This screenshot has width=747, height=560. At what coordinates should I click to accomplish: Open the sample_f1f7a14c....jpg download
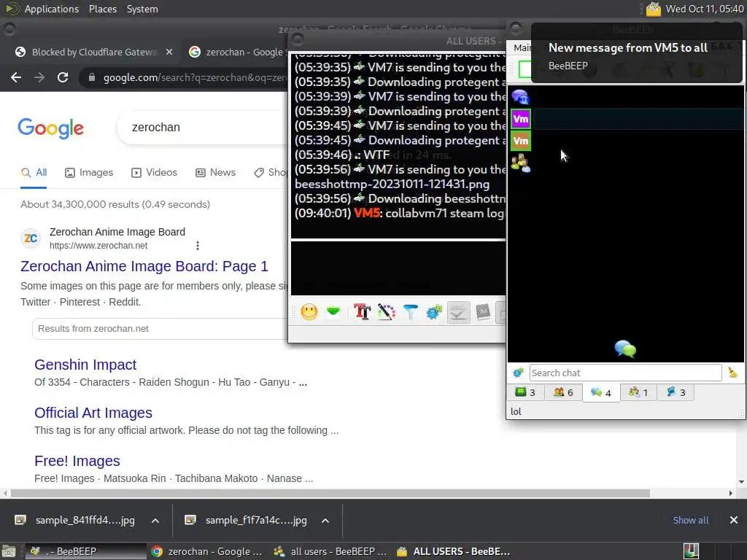(x=246, y=521)
